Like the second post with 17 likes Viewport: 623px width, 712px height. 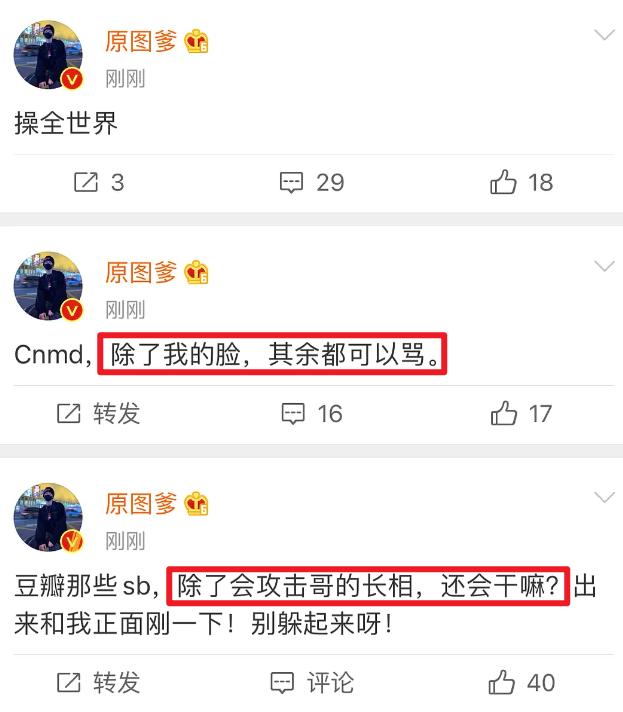click(x=504, y=413)
